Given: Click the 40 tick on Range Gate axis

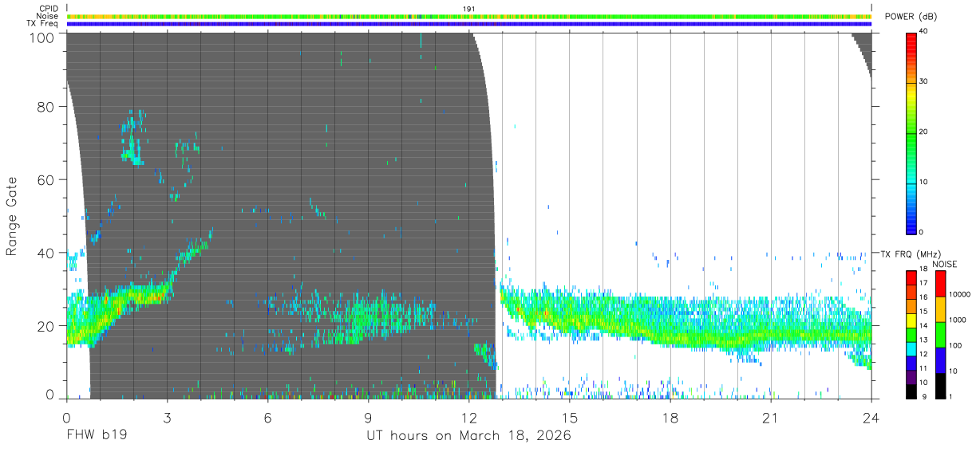Looking at the screenshot, I should tap(46, 253).
